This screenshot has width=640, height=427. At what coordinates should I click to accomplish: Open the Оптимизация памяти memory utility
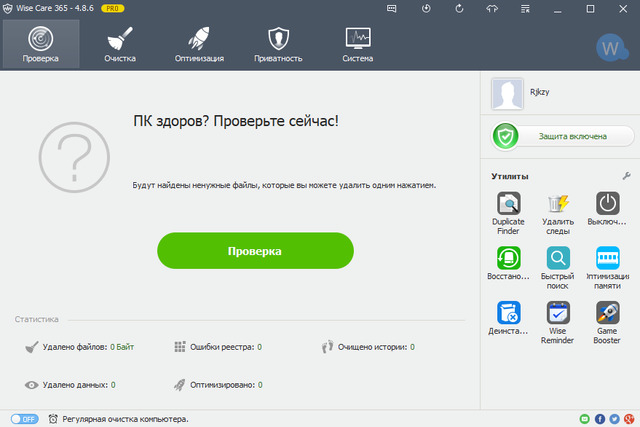point(608,260)
